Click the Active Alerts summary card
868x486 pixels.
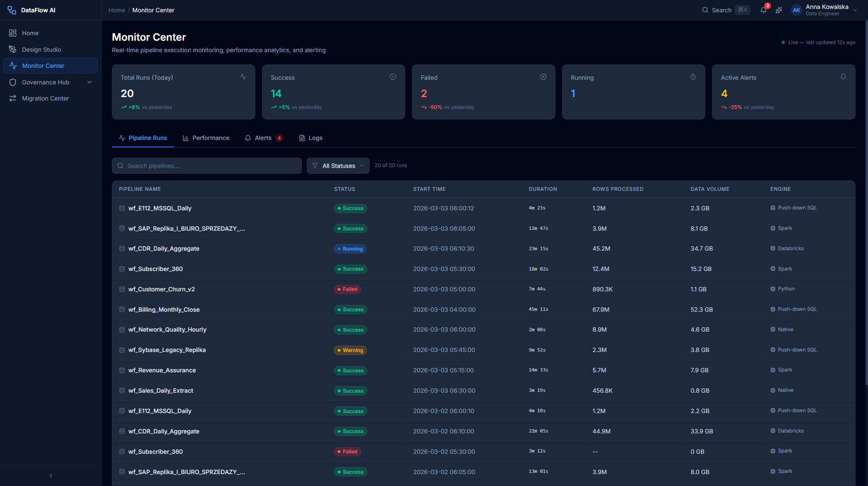784,92
